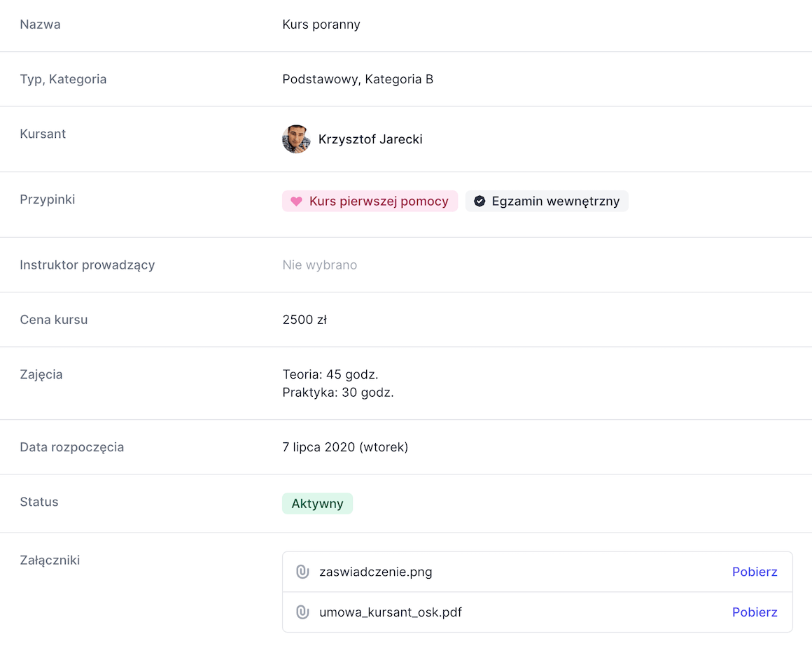Screen dimensions: 812x648
Task: Click the zaswiadczenie.png file name
Action: pyautogui.click(x=375, y=572)
